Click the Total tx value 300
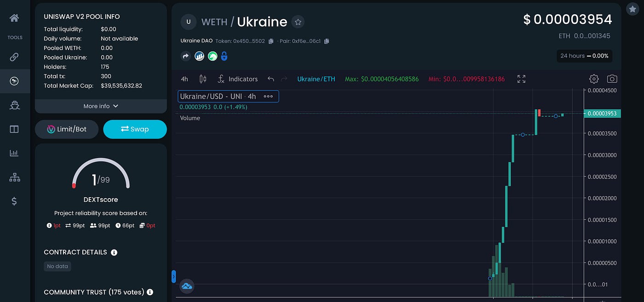 [x=106, y=76]
